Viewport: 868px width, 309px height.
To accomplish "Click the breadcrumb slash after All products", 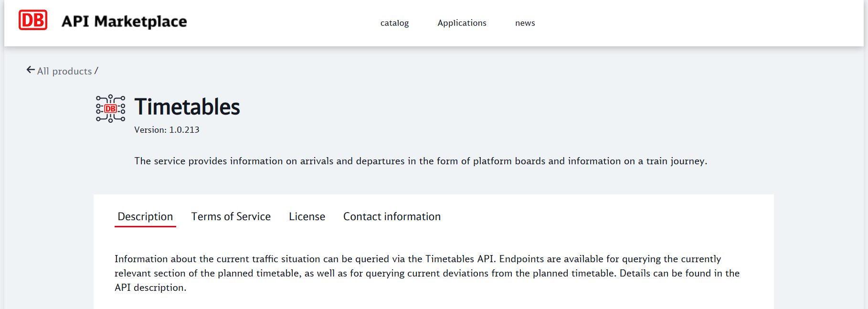I will point(96,71).
